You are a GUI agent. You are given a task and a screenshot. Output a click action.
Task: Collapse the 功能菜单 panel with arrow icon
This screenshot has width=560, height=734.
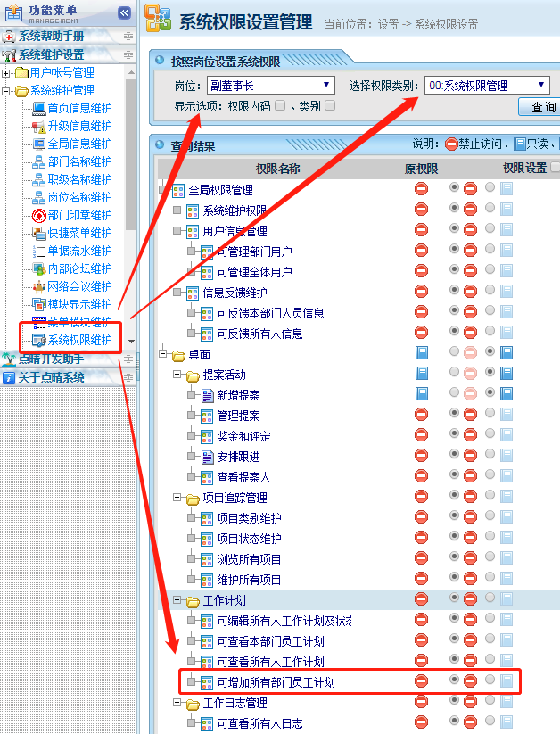pyautogui.click(x=124, y=12)
